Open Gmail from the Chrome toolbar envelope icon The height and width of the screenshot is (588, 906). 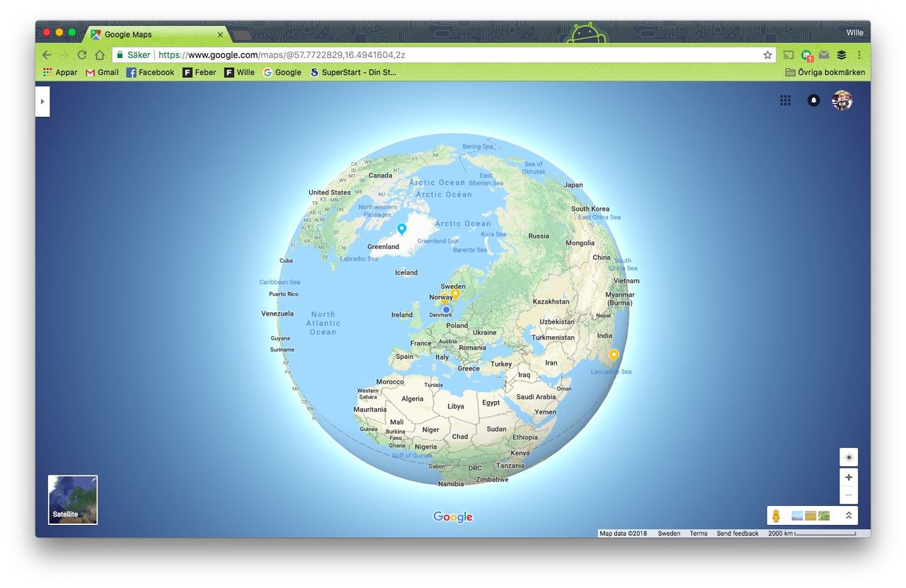[823, 54]
